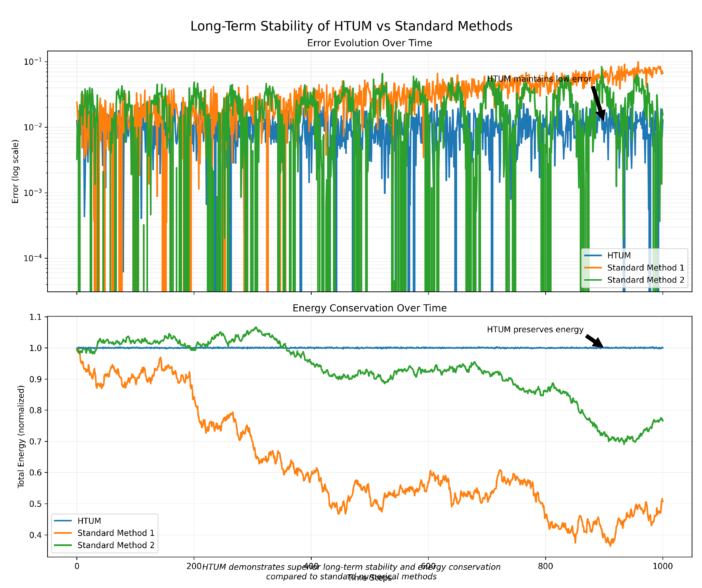Image resolution: width=702 pixels, height=588 pixels.
Task: Click the 1.1 tick label on the energy axis
Action: click(35, 317)
